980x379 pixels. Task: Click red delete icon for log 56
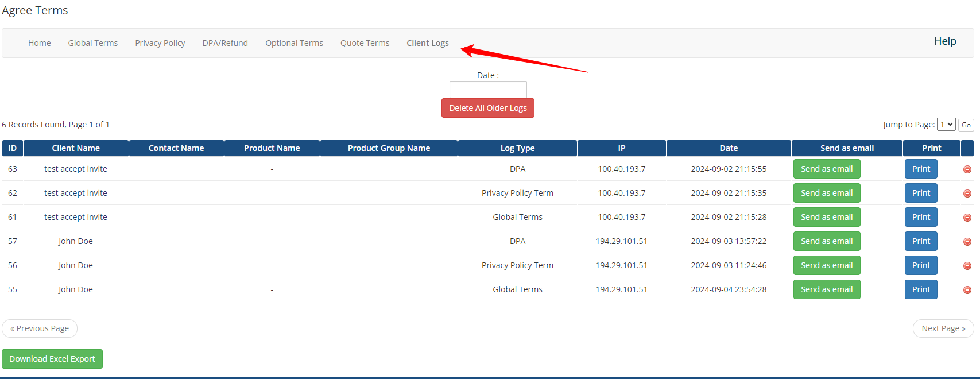(967, 266)
